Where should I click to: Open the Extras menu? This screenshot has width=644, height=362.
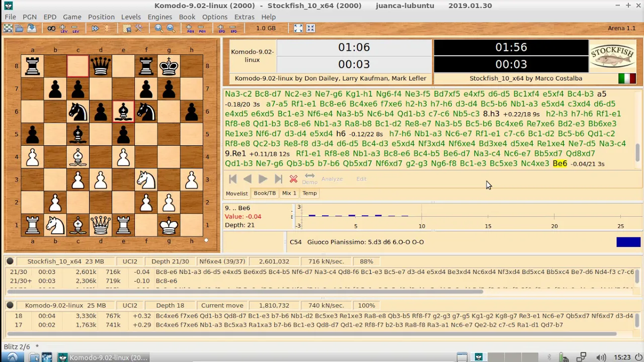[245, 17]
